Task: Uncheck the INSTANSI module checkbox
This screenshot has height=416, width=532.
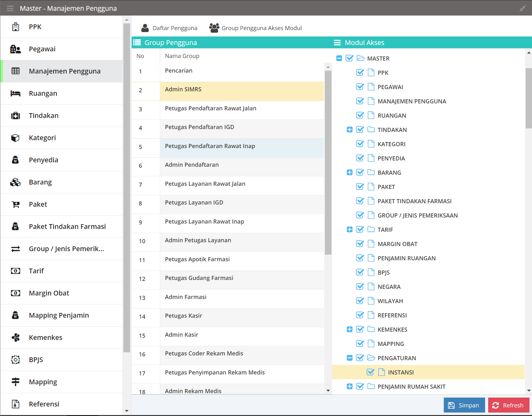Action: pos(370,372)
